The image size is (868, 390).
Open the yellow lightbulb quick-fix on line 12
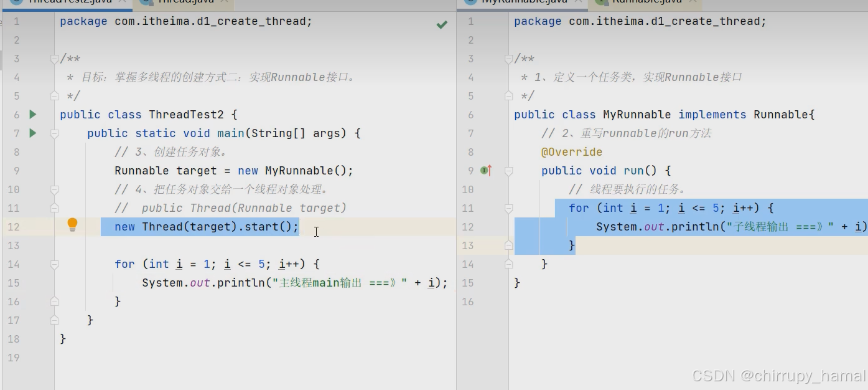[72, 225]
